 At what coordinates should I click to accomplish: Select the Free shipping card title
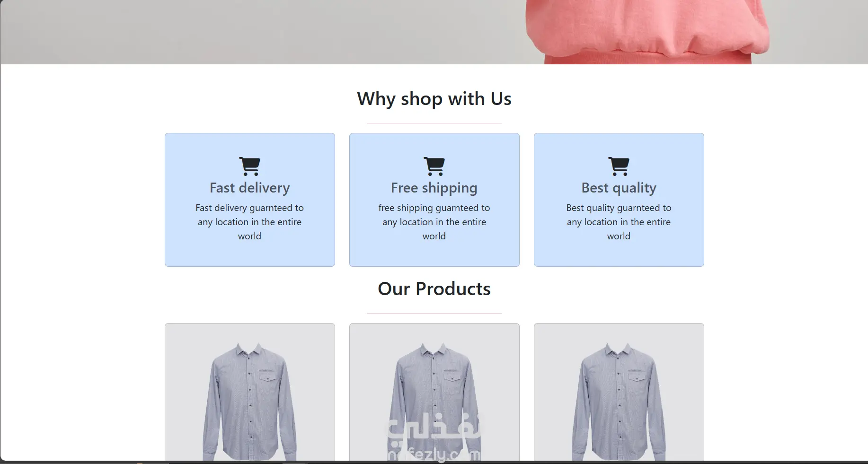434,188
